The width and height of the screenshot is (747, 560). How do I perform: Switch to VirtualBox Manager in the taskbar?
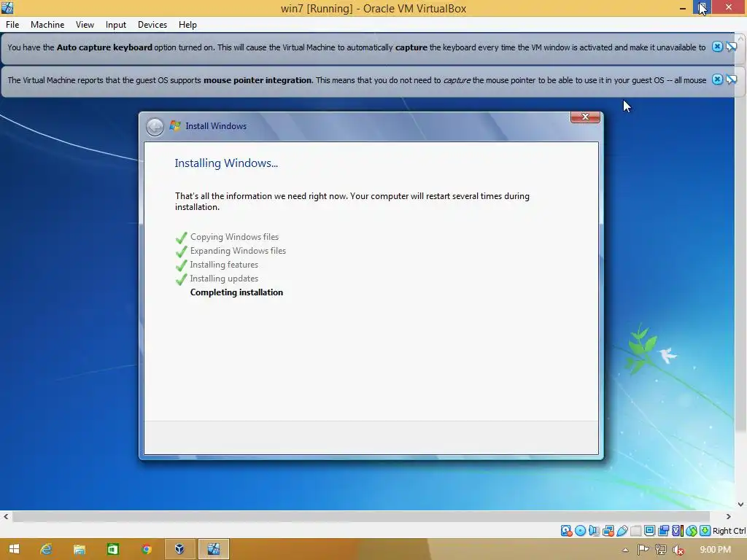coord(179,549)
